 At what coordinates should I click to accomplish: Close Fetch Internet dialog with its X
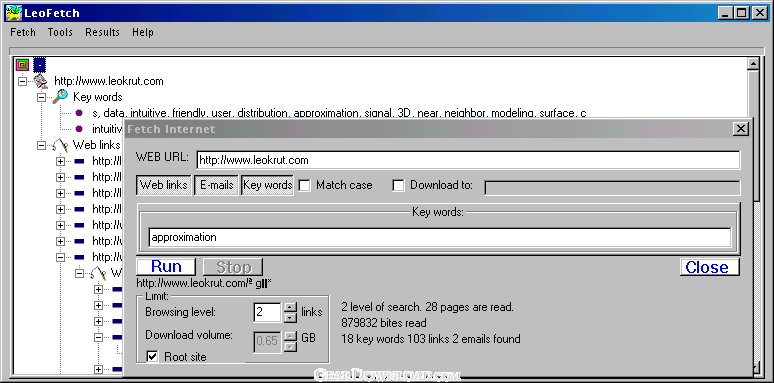(x=740, y=129)
